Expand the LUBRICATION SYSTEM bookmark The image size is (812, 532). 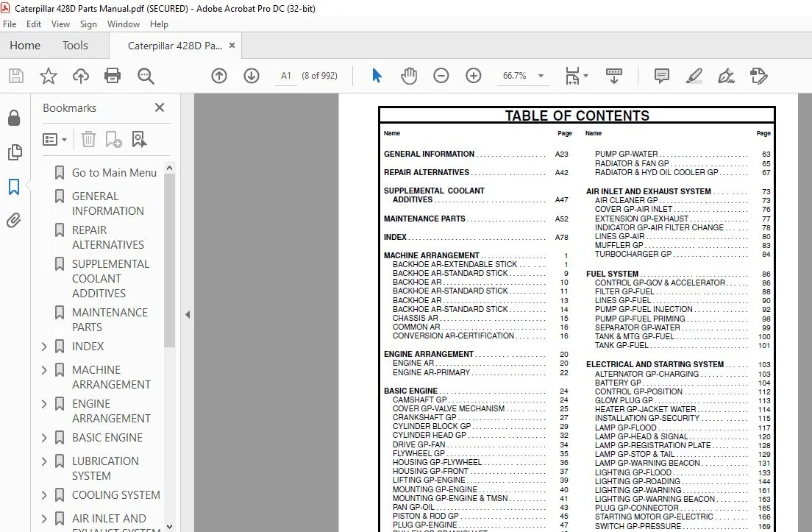coord(44,461)
